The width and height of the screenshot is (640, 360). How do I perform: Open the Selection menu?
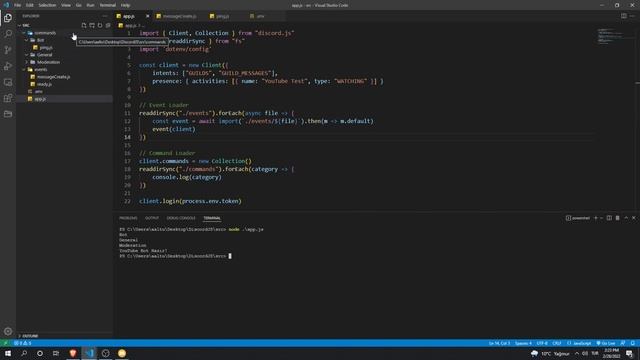[x=47, y=5]
